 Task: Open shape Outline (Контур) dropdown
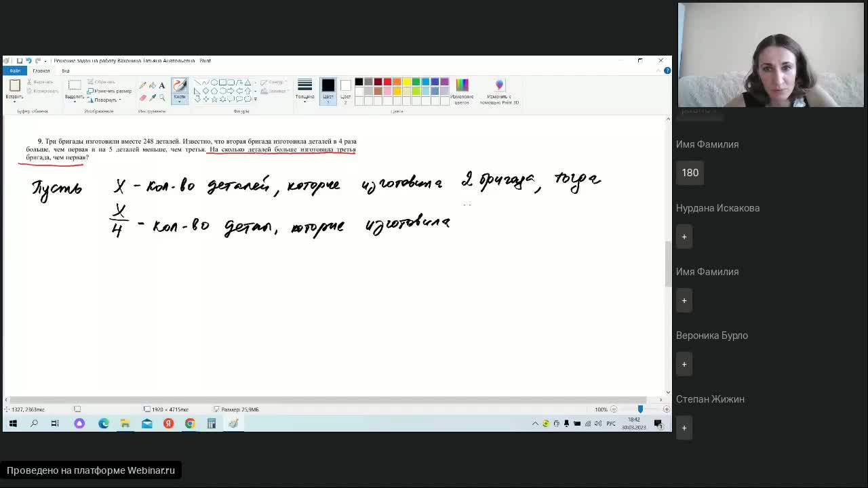[x=273, y=81]
